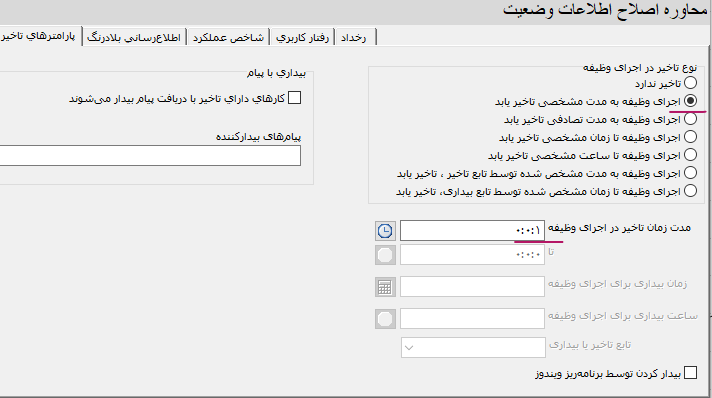Switch to the پارامترهای تاخیر tab
This screenshot has height=398, width=712.
[40, 36]
